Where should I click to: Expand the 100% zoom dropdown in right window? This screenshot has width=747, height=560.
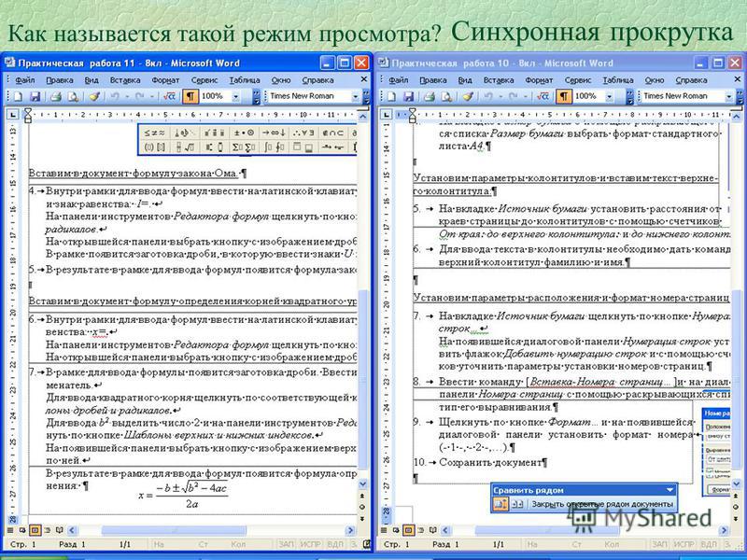[609, 97]
